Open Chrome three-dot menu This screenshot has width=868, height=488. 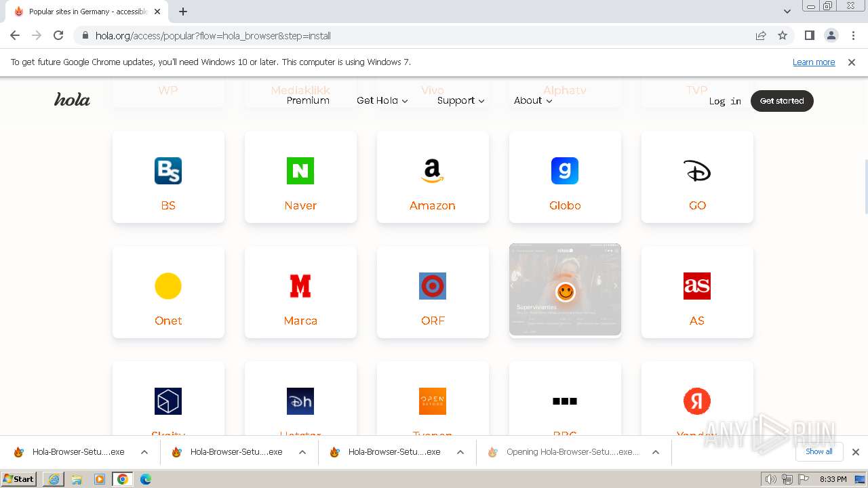[x=853, y=35]
